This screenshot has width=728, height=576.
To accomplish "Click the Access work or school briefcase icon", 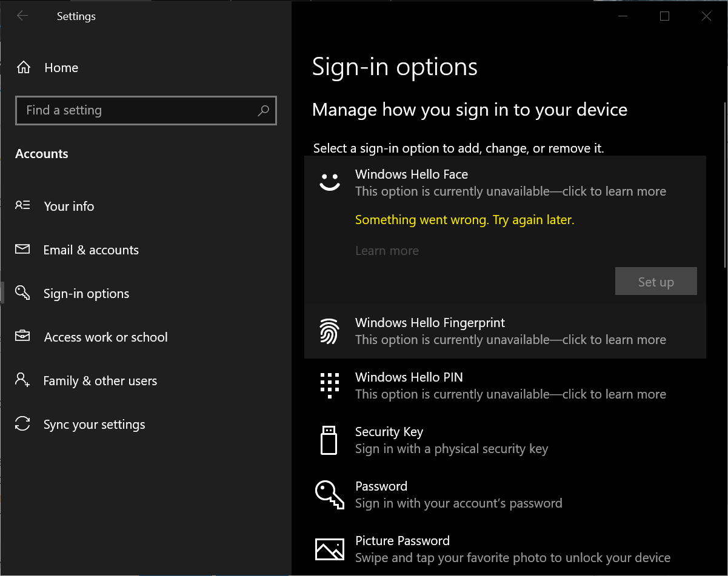I will [22, 336].
